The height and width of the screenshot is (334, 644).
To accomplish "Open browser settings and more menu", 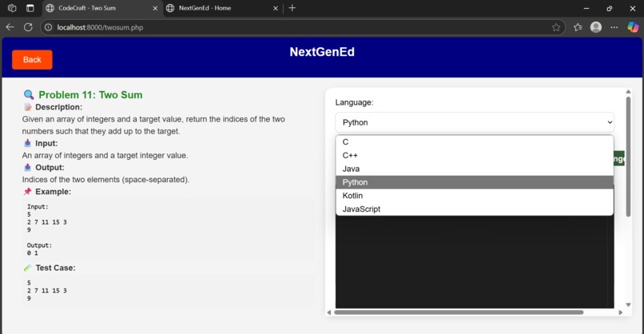I will pos(614,27).
